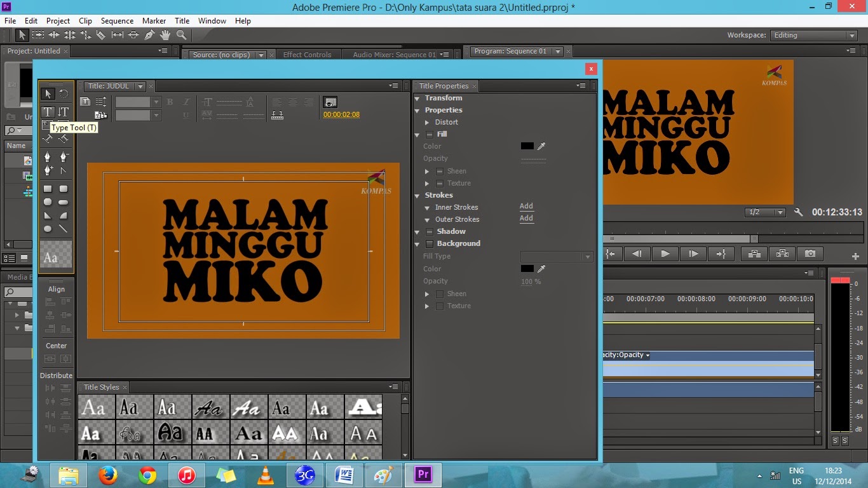Viewport: 868px width, 488px height.
Task: Select the Convert Anchor Point tool
Action: pos(64,170)
